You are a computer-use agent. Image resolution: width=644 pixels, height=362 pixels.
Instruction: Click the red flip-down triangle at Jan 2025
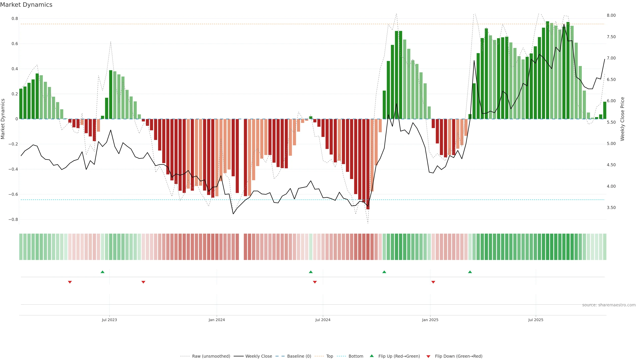click(x=433, y=282)
